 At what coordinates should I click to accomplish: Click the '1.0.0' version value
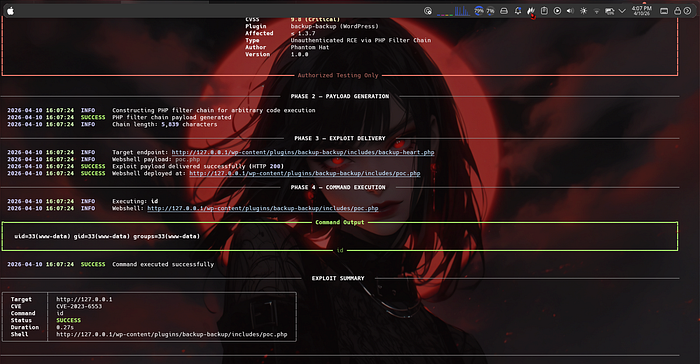(x=300, y=54)
